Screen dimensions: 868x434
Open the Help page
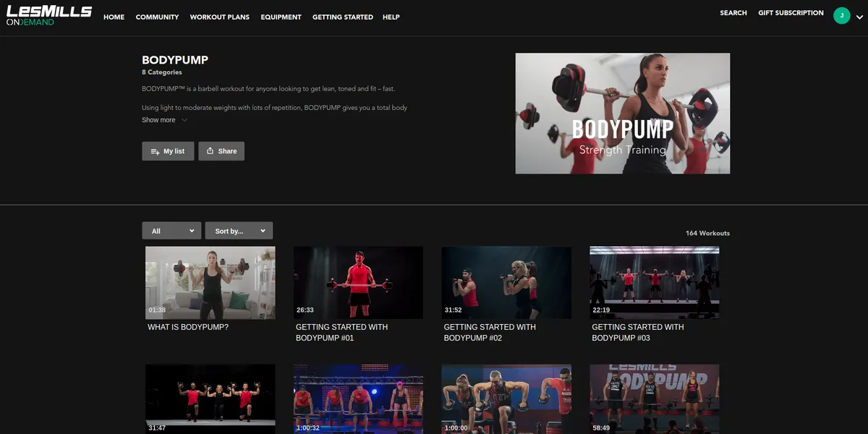(391, 17)
